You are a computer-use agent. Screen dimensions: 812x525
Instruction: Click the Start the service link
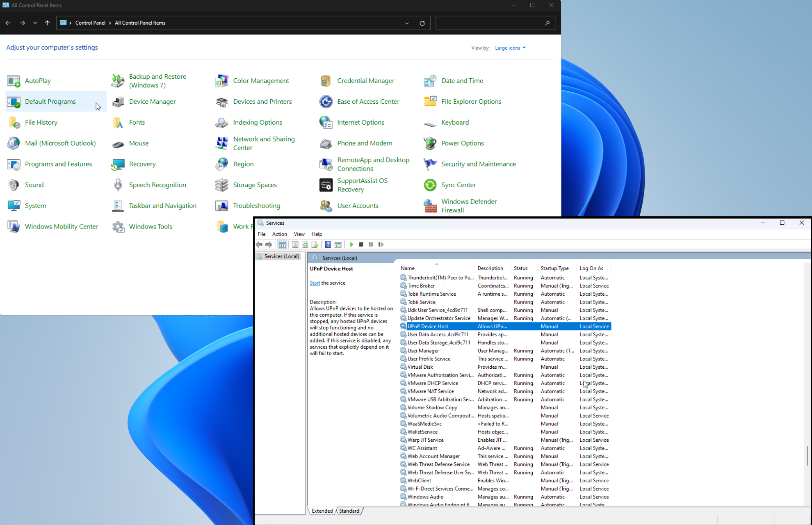(x=315, y=283)
